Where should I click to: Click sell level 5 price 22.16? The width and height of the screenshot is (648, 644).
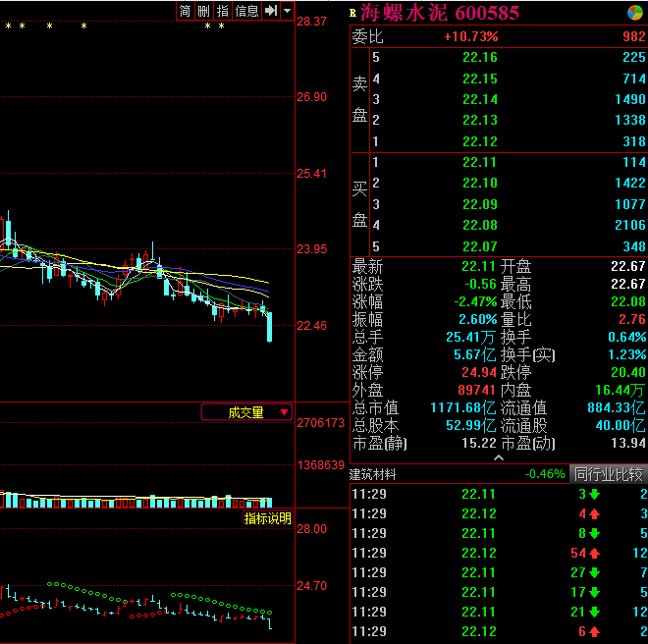pos(480,57)
